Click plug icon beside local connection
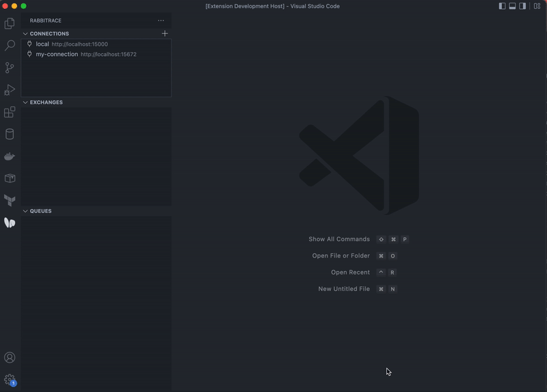This screenshot has width=547, height=392. pyautogui.click(x=29, y=44)
